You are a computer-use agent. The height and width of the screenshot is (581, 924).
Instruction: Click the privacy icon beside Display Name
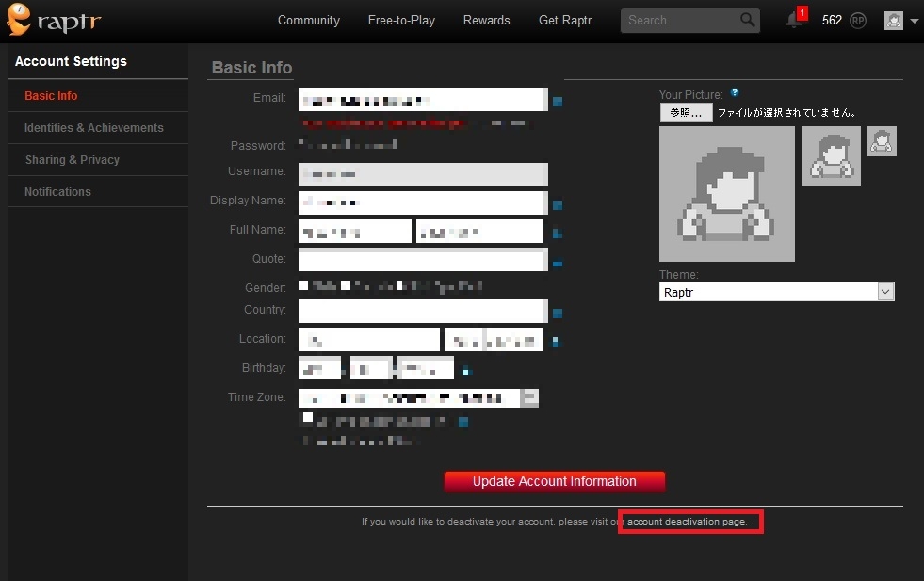[558, 205]
